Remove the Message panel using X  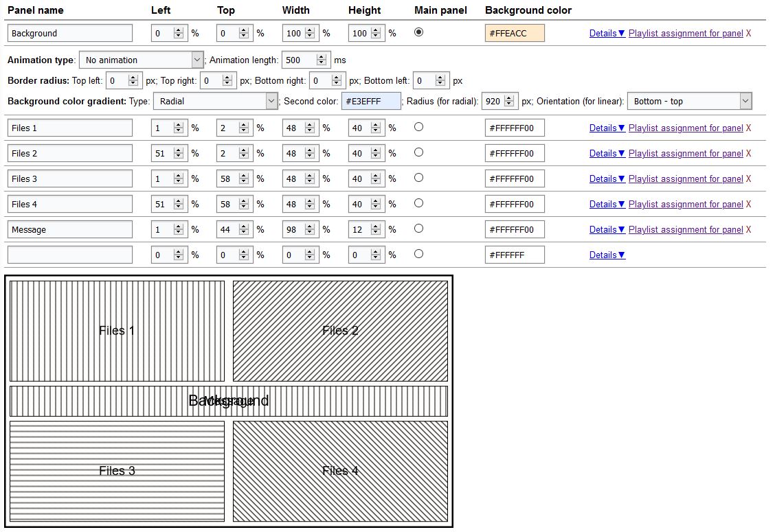(748, 229)
